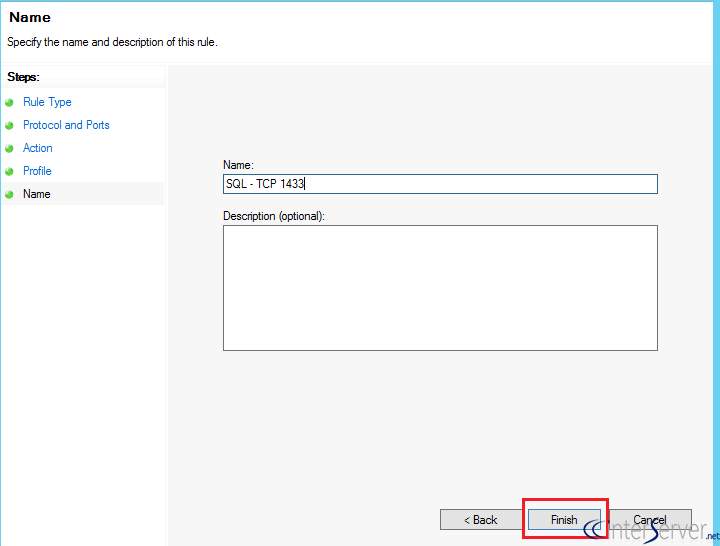Click green bullet beside Protocol and Ports
The height and width of the screenshot is (546, 720).
(9, 125)
